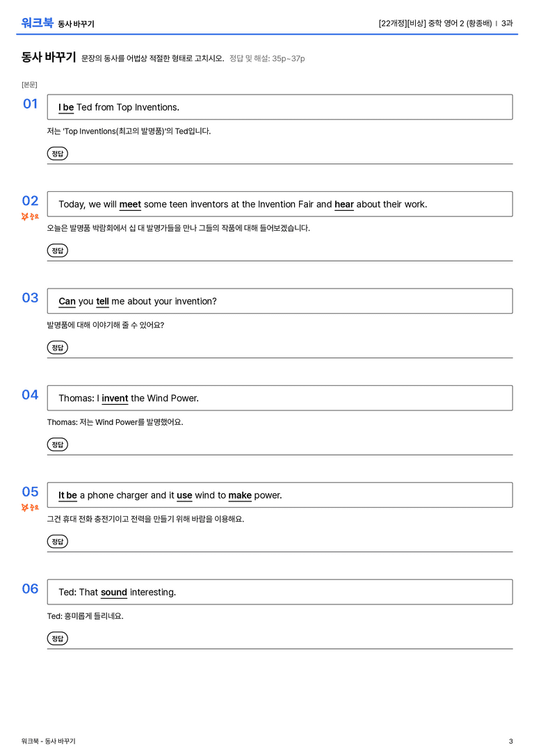Click the 중요 star mark beside question 05
The image size is (534, 756).
point(30,507)
